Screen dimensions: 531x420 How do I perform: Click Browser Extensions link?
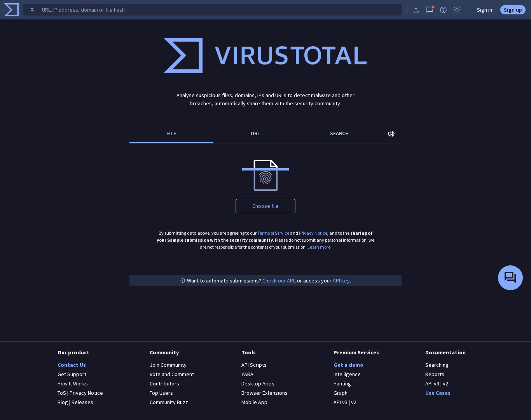point(264,393)
